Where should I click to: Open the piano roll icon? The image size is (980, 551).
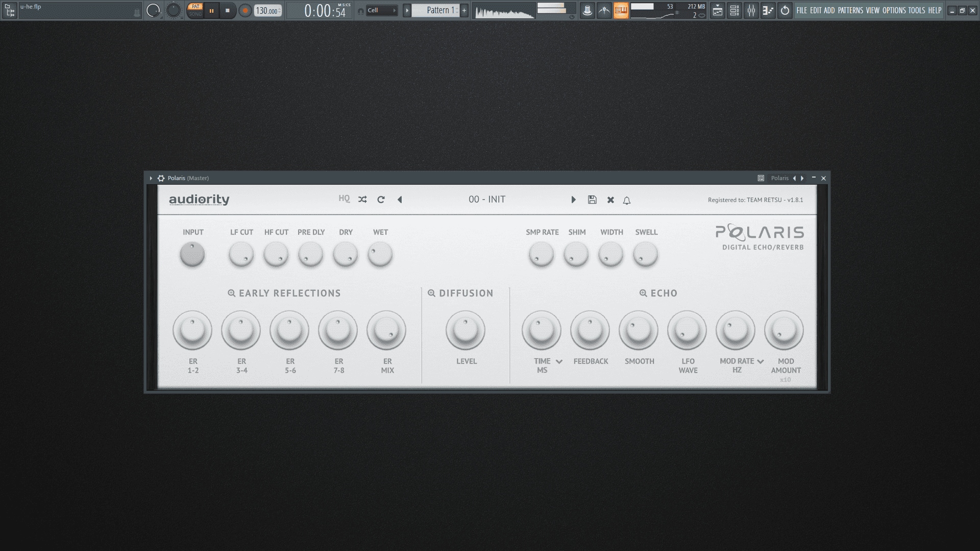(768, 10)
